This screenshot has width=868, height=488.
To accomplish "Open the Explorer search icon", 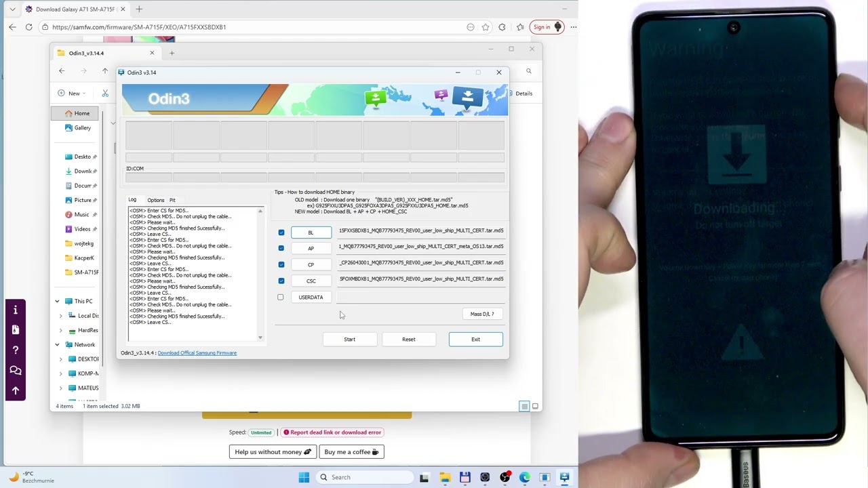I will (528, 71).
